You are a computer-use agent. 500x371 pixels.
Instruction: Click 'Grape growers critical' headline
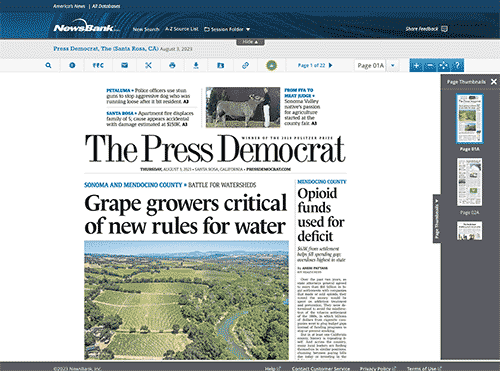[185, 203]
